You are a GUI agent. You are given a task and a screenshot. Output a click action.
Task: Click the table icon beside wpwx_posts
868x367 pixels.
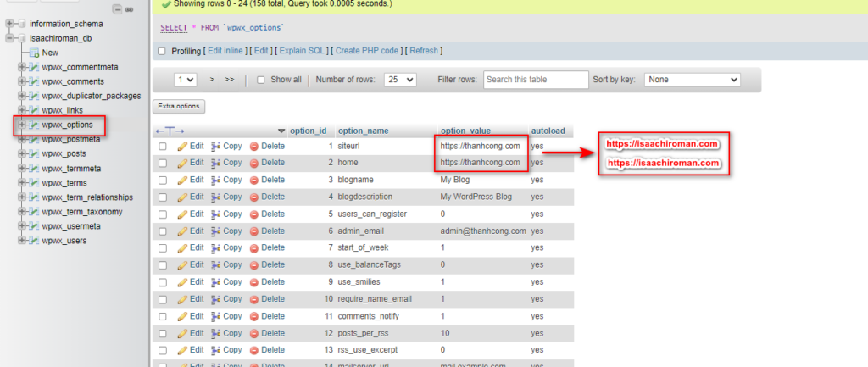[x=34, y=154]
